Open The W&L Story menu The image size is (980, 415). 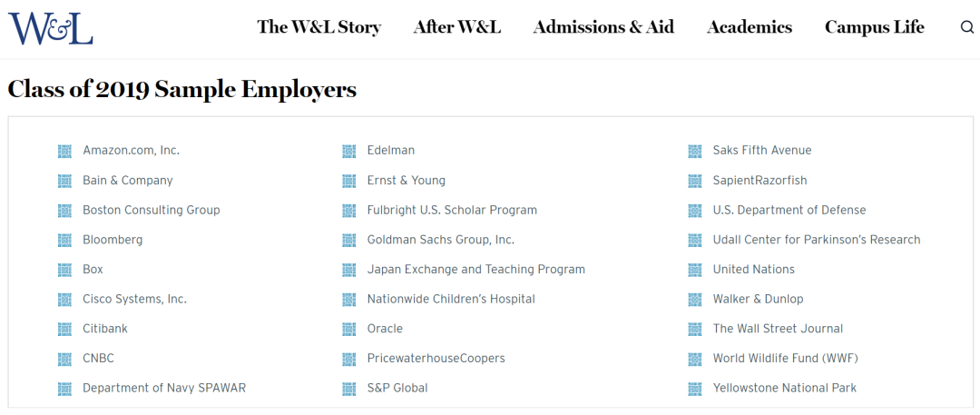point(318,27)
